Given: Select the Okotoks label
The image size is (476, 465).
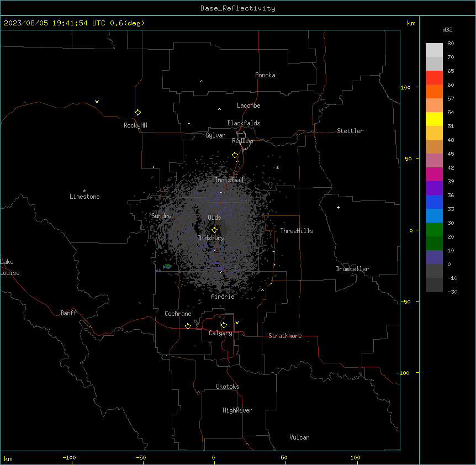Looking at the screenshot, I should 228,387.
